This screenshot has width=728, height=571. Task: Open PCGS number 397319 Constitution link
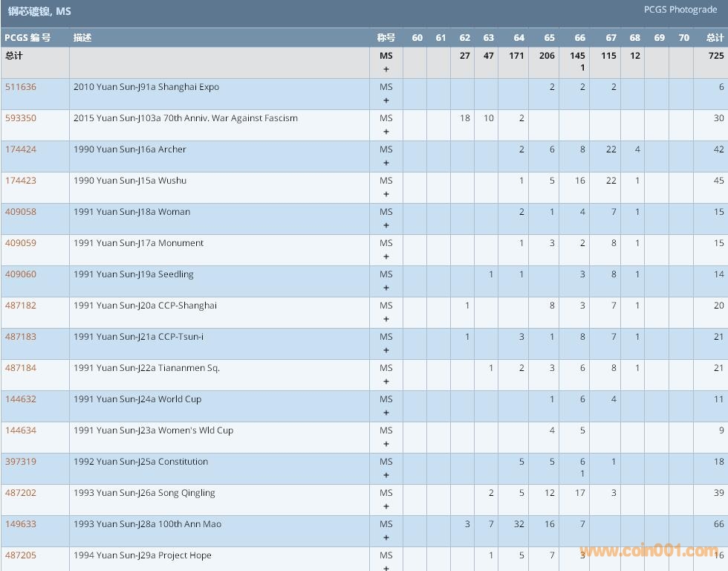(21, 462)
